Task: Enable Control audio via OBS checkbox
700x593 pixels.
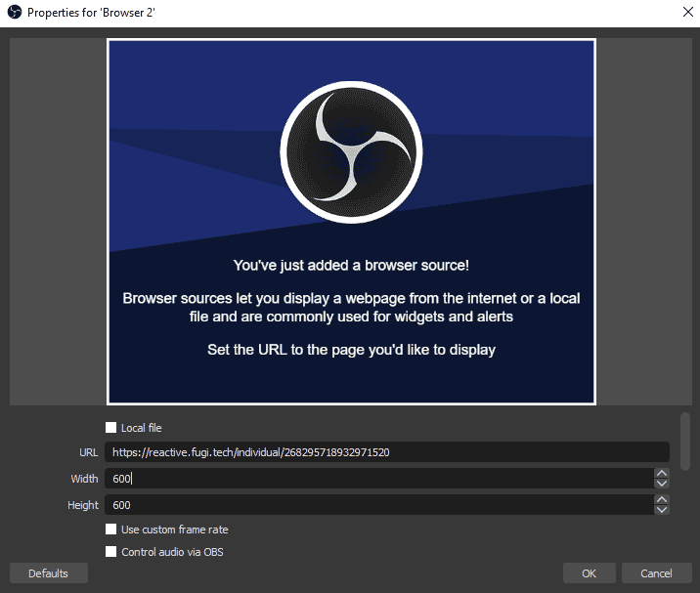Action: point(110,552)
